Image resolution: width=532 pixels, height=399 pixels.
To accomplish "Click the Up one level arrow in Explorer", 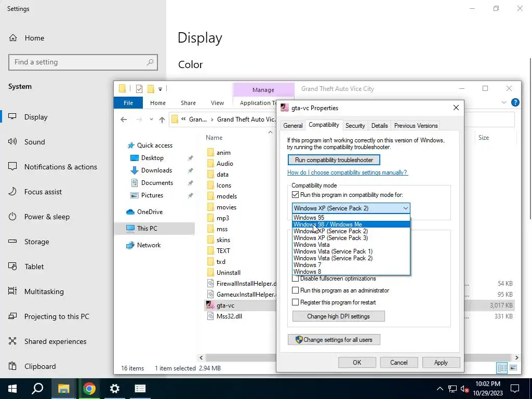I will click(162, 119).
